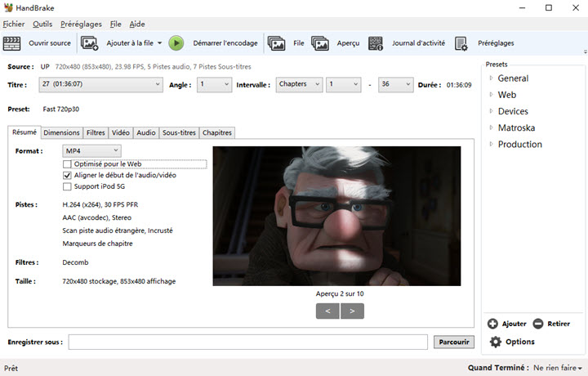This screenshot has height=376, width=588.
Task: Expand the Production presets category
Action: click(x=492, y=144)
